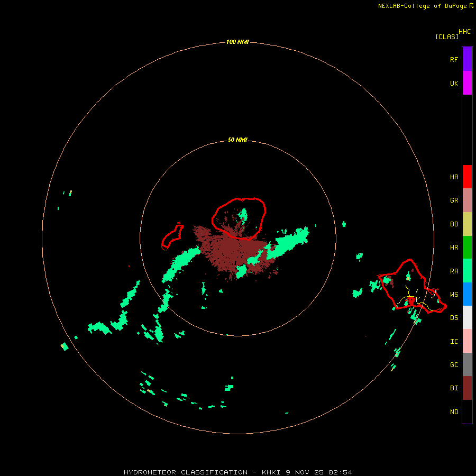Click the red-outlined island north of center
The image size is (476, 476).
[x=239, y=218]
